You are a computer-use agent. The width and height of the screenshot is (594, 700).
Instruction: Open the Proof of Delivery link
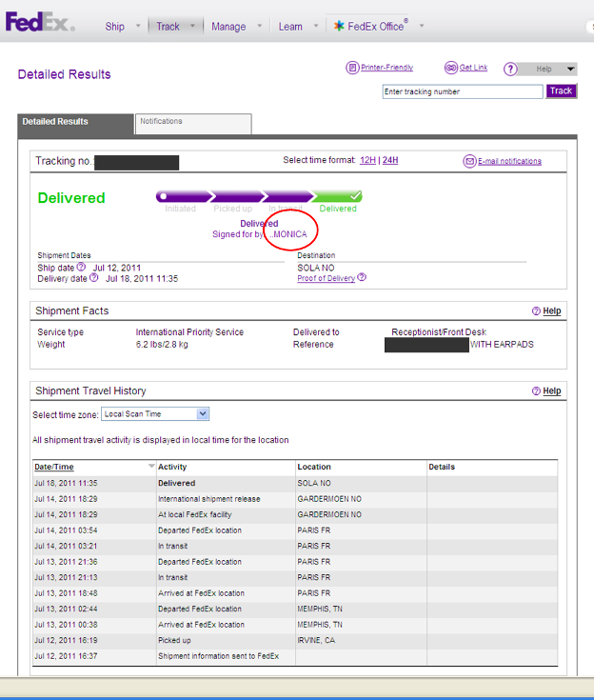point(327,278)
